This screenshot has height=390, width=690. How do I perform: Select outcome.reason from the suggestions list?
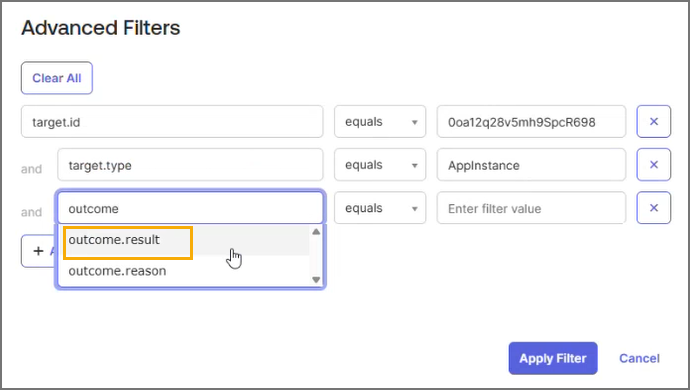pos(184,271)
